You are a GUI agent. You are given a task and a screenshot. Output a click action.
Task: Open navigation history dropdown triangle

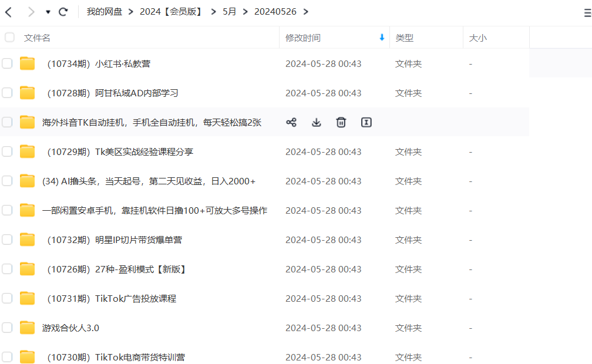[x=48, y=12]
